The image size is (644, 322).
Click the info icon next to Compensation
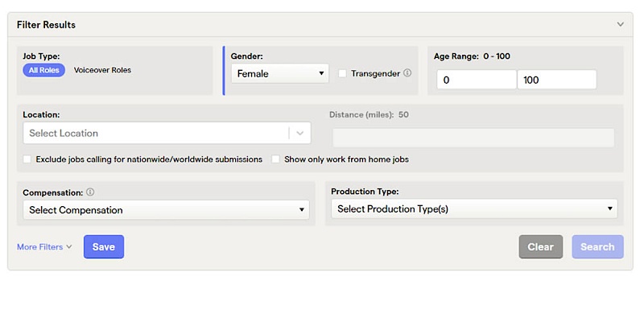(x=90, y=192)
